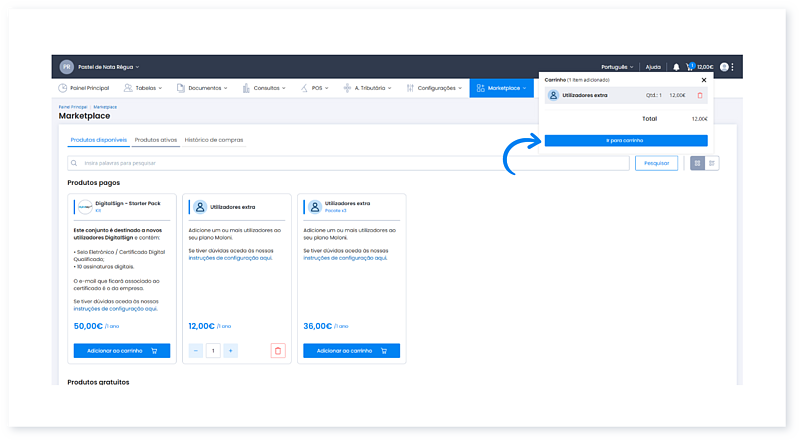Viewport: 800px width, 441px height.
Task: Switch to the Produtos ativos tab
Action: coord(156,140)
